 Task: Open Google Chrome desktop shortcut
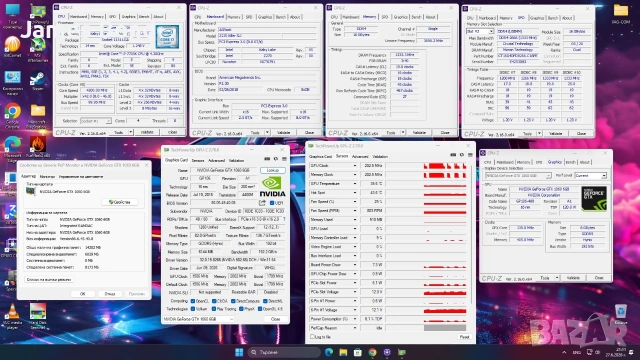click(x=13, y=116)
